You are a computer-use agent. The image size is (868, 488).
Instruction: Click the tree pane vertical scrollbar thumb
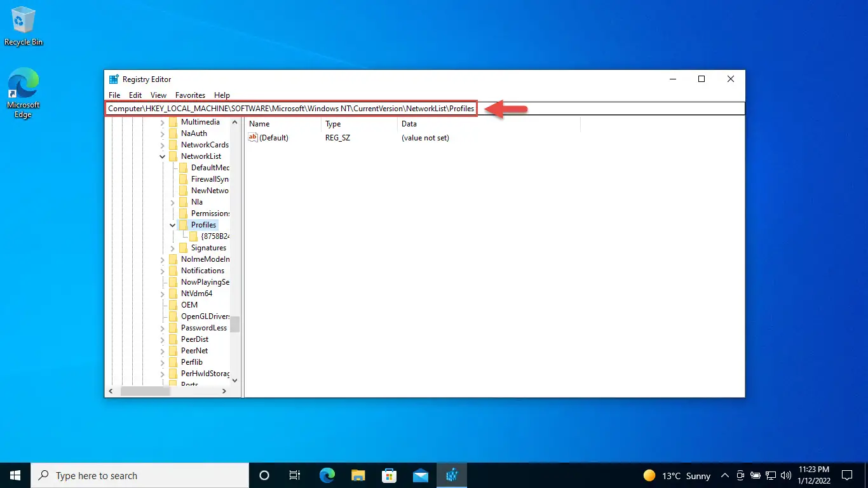[235, 324]
